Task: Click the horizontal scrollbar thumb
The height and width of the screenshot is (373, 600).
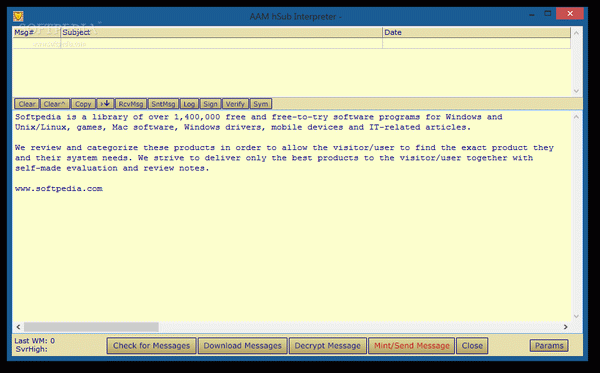Action: point(91,327)
